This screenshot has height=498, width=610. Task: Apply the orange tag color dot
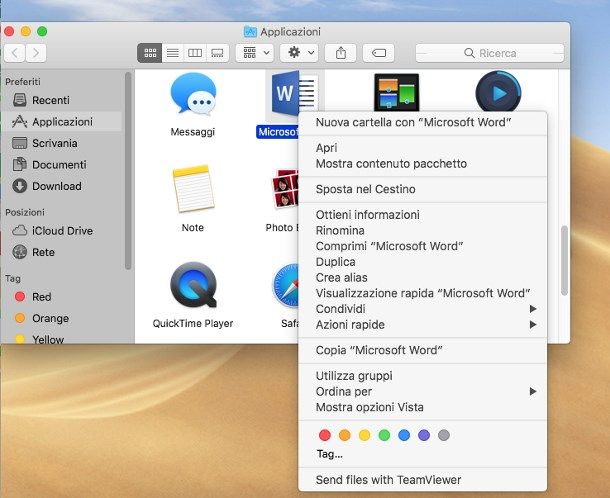pos(345,435)
